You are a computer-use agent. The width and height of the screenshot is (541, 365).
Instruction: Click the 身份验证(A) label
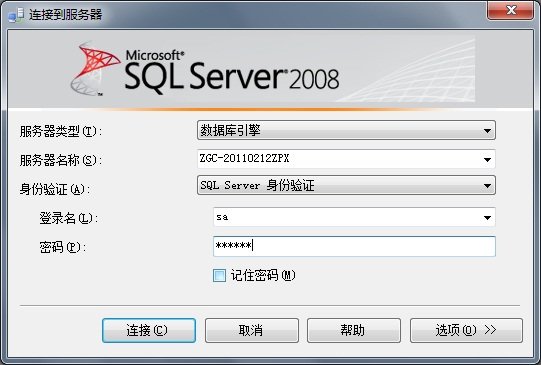(55, 189)
